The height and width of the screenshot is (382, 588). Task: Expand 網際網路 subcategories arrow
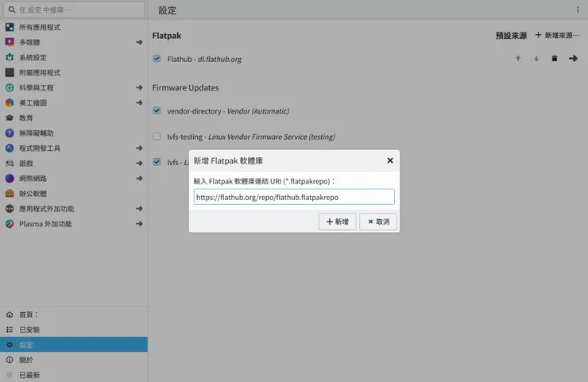point(140,178)
